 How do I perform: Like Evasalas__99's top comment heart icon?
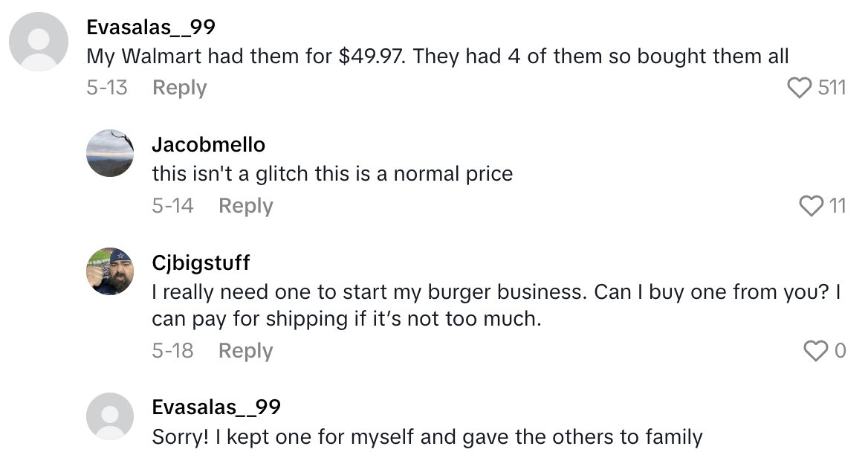pyautogui.click(x=800, y=87)
